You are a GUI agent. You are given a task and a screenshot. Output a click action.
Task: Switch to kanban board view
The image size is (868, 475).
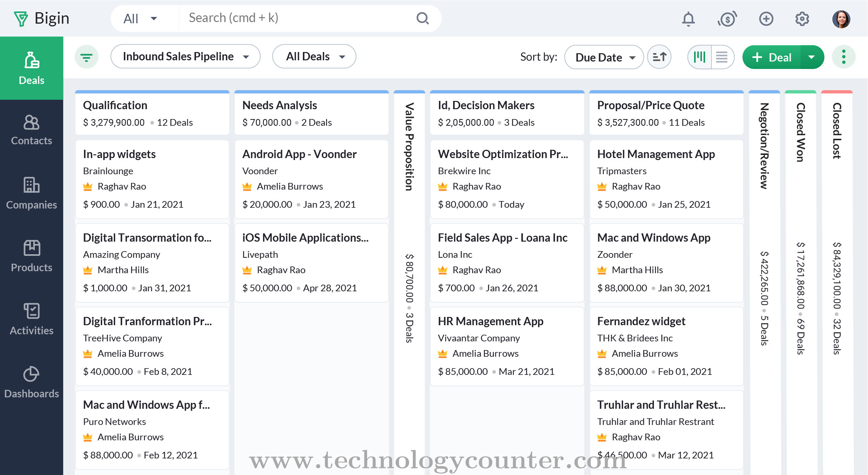(700, 57)
